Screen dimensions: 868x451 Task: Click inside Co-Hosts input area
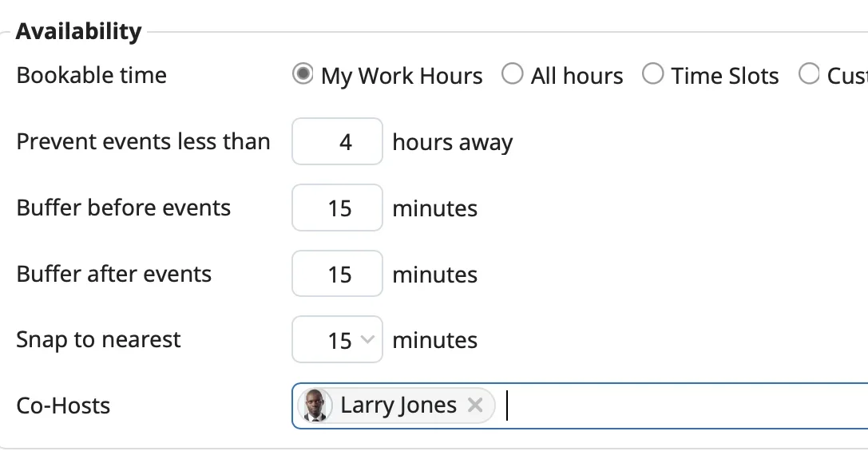coord(681,406)
